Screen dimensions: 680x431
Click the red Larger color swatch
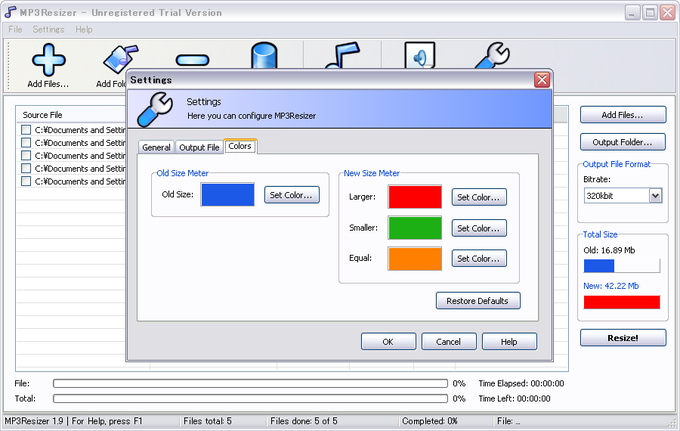tap(415, 197)
